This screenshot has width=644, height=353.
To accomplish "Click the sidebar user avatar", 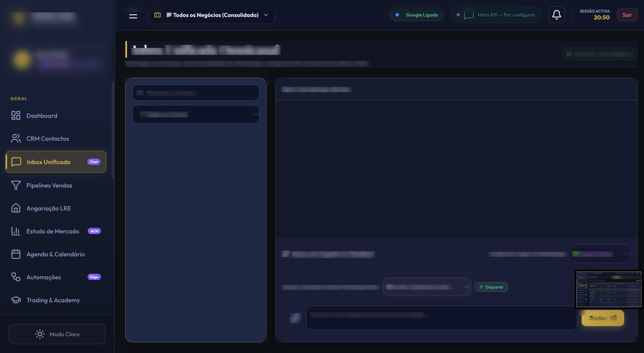I will pos(22,60).
